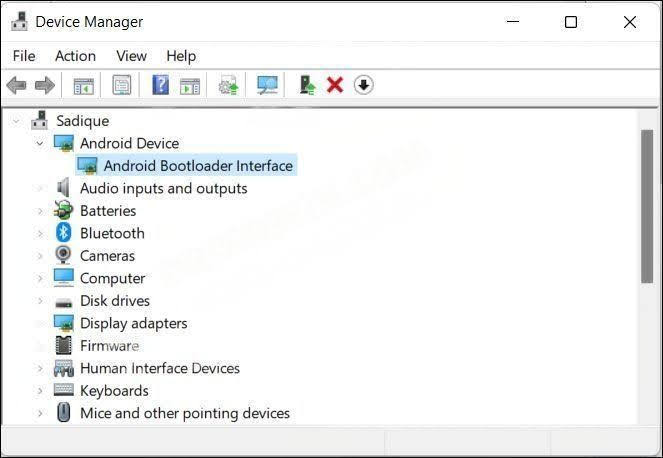
Task: Toggle the Action Pane toolbar icon
Action: [190, 86]
